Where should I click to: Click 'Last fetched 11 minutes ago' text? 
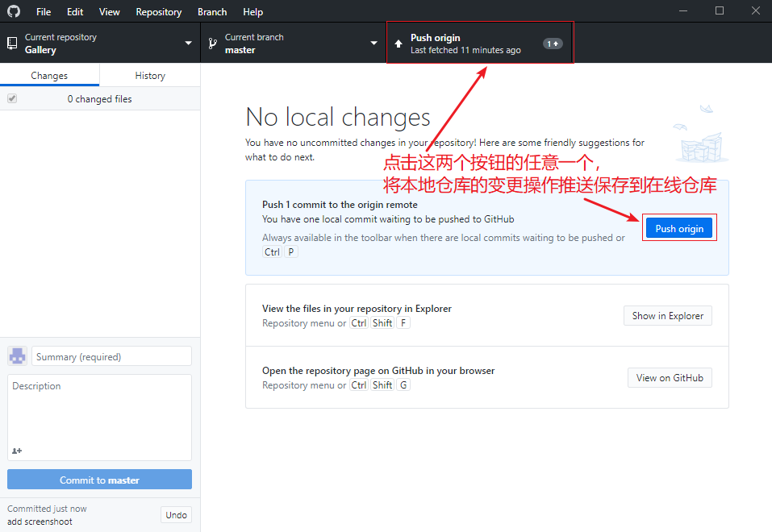pyautogui.click(x=465, y=50)
